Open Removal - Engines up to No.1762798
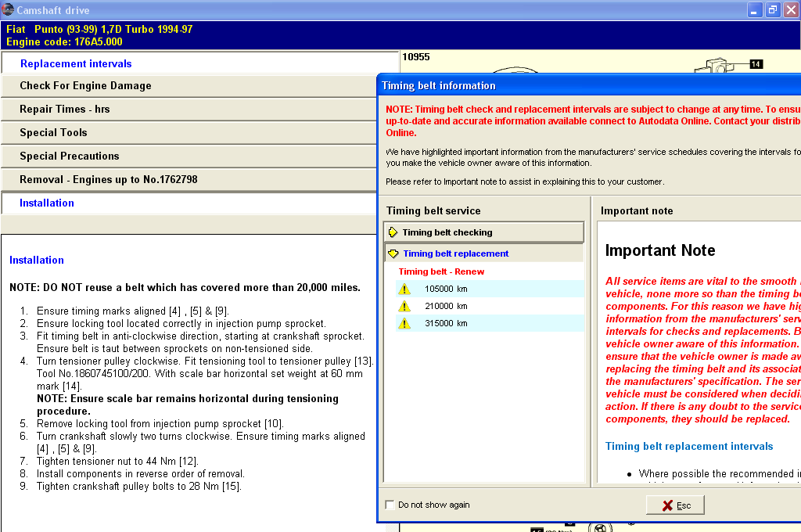 point(189,180)
